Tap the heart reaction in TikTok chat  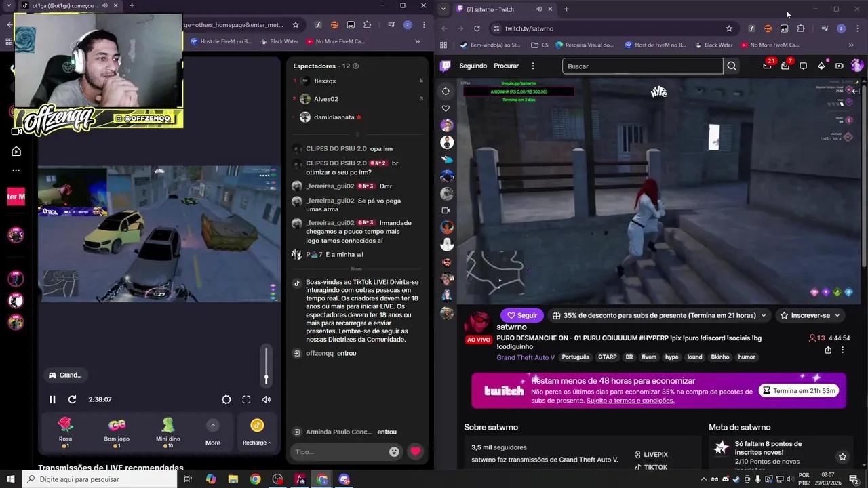click(415, 451)
